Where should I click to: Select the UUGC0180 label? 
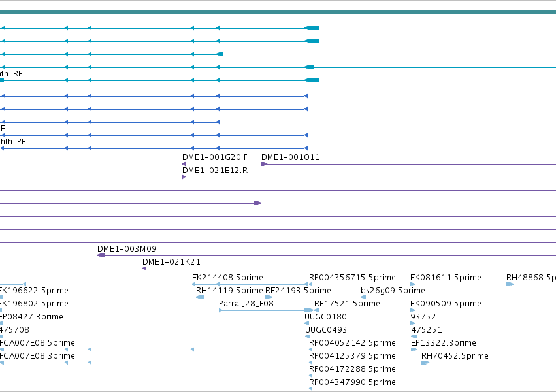tap(325, 317)
